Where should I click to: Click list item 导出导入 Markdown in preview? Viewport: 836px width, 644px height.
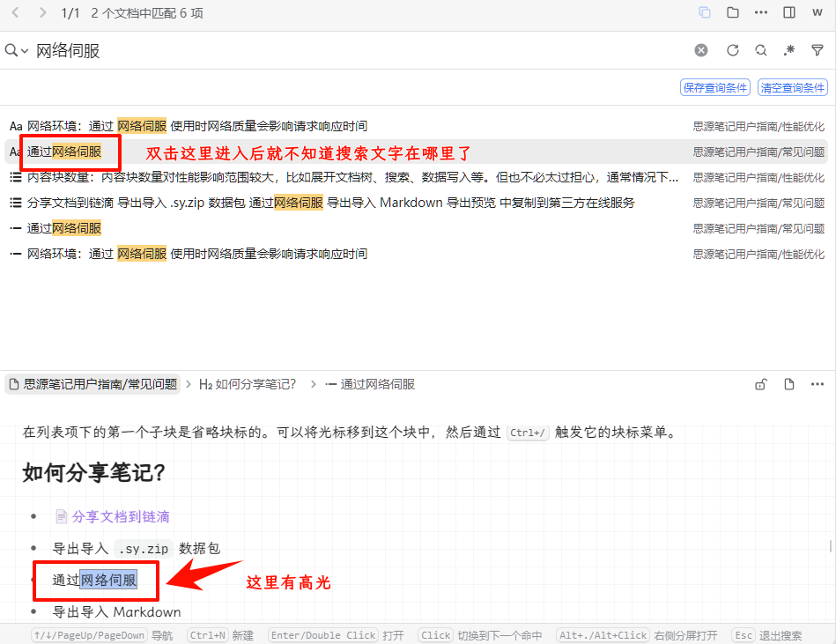click(117, 612)
